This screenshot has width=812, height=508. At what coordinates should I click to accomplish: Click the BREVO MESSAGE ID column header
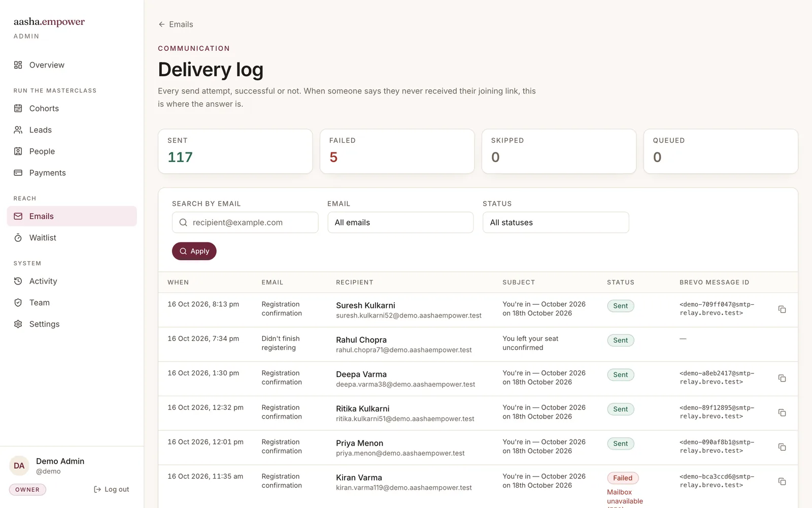click(714, 282)
